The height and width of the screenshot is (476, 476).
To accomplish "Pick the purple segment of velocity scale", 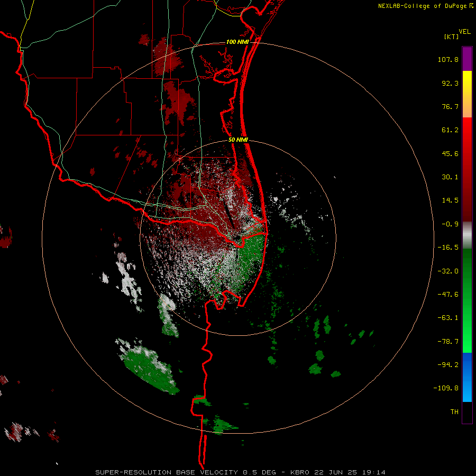I will (x=467, y=59).
